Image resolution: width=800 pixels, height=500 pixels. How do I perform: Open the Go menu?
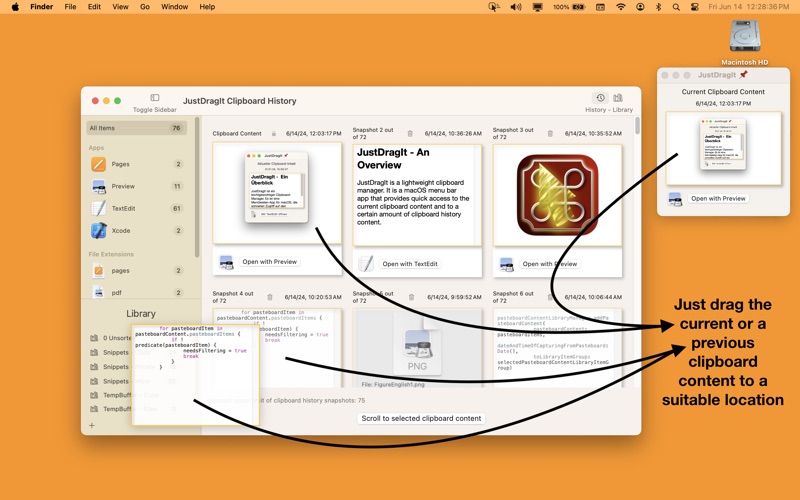point(145,7)
